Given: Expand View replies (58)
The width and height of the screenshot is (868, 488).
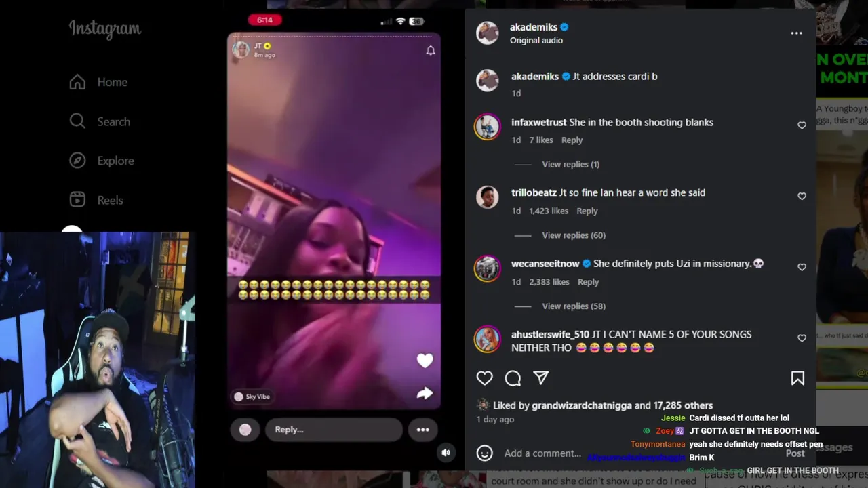Looking at the screenshot, I should point(574,306).
